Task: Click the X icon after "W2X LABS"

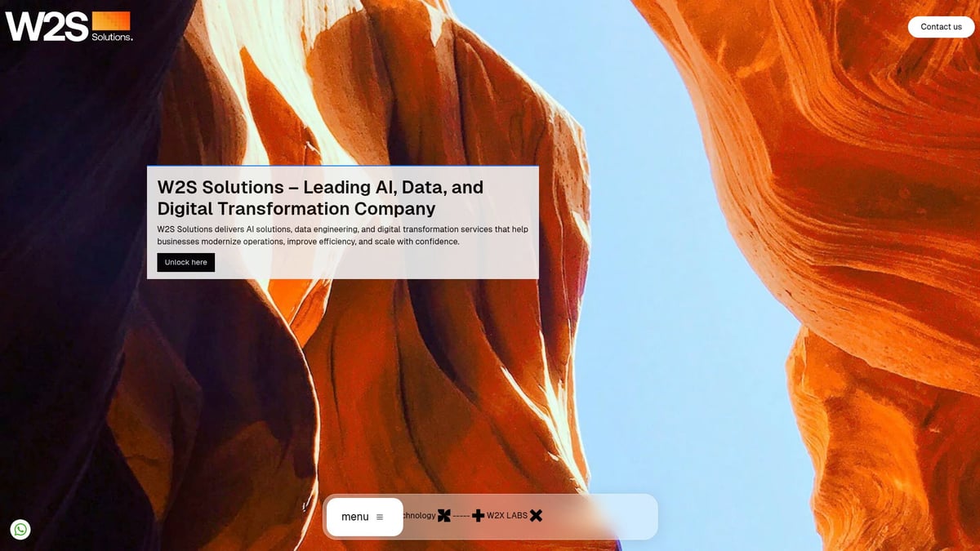Action: [x=537, y=515]
